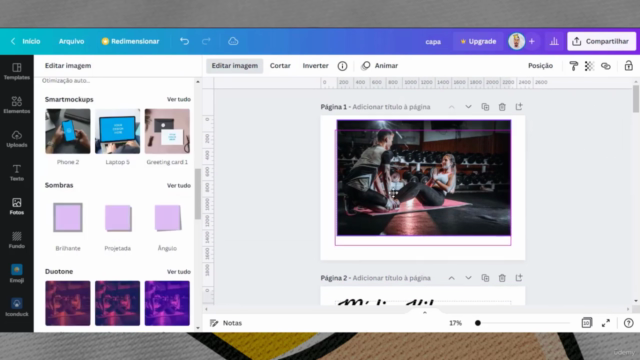The width and height of the screenshot is (640, 360).
Task: Redo the last action
Action: point(206,41)
